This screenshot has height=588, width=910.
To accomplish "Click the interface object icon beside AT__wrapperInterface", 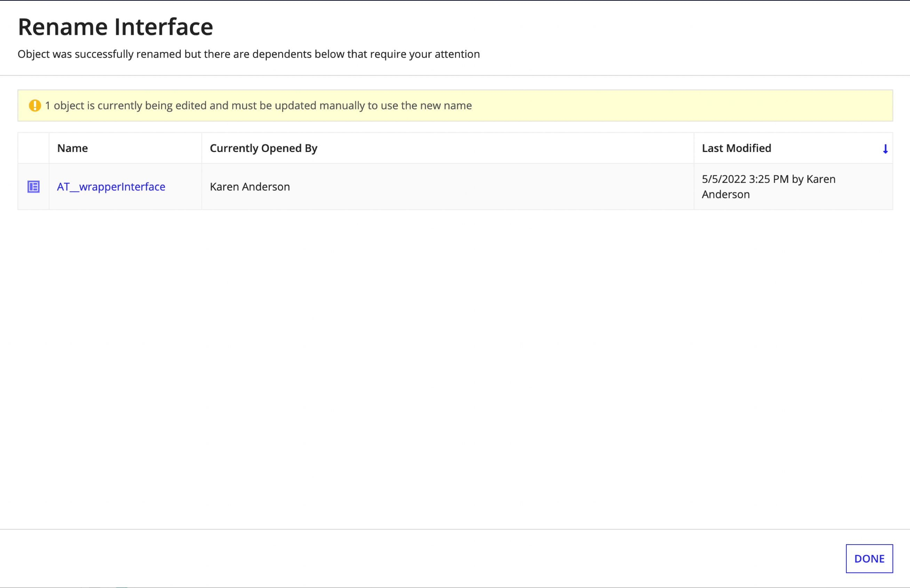I will [x=34, y=187].
